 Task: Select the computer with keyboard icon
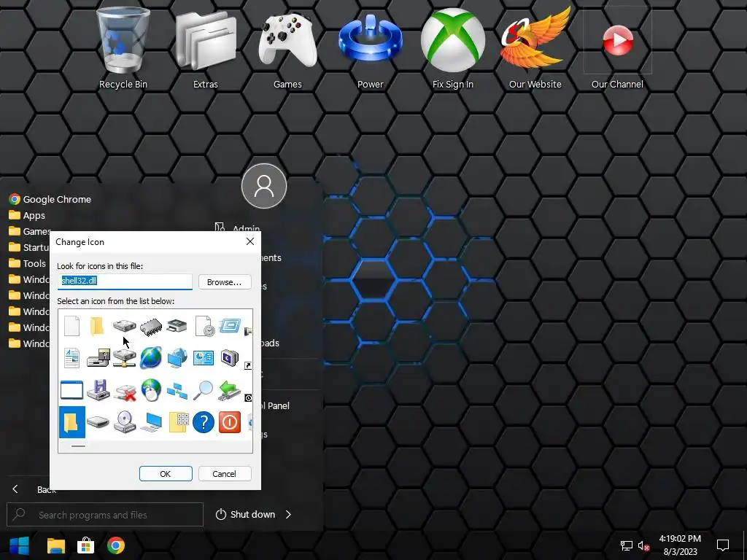click(x=151, y=422)
